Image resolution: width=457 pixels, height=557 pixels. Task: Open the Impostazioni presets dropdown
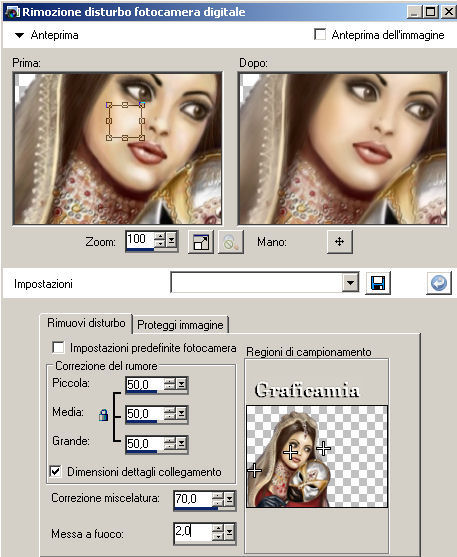[x=350, y=283]
